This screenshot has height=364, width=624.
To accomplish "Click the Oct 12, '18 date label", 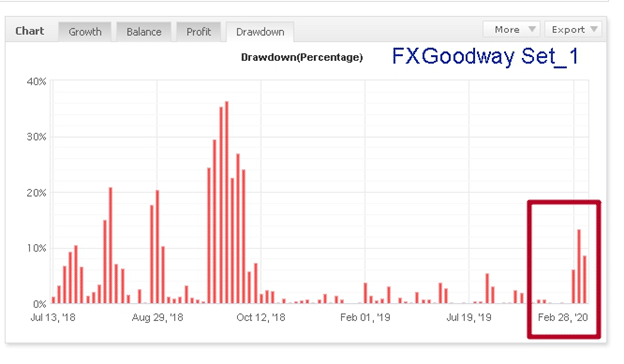I will [x=261, y=317].
